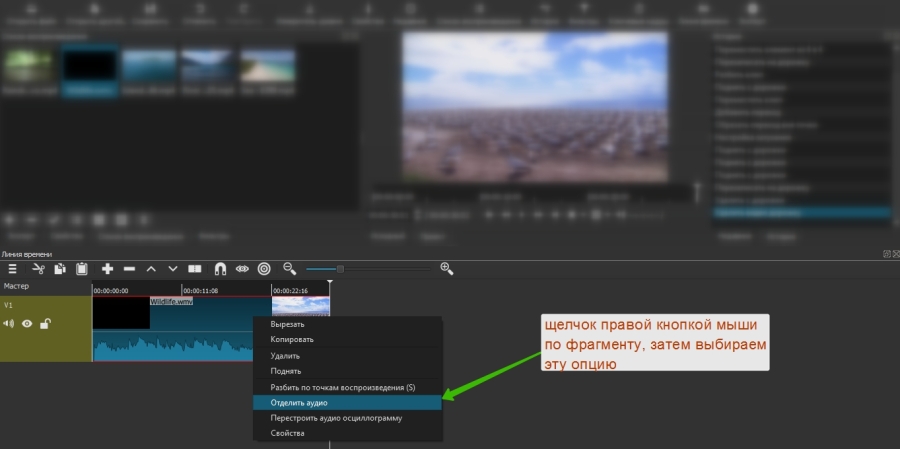The width and height of the screenshot is (900, 449).
Task: Click the timeline zoom slider
Action: pyautogui.click(x=341, y=269)
